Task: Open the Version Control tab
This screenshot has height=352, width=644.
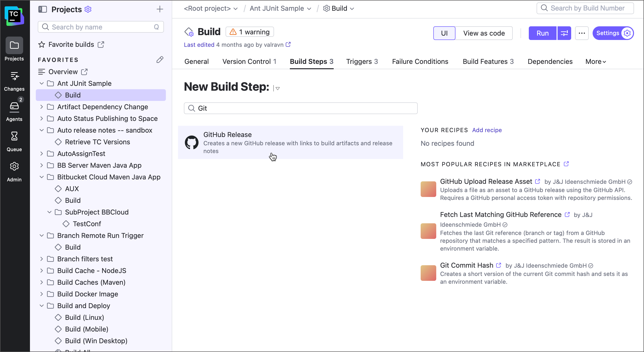Action: [249, 61]
